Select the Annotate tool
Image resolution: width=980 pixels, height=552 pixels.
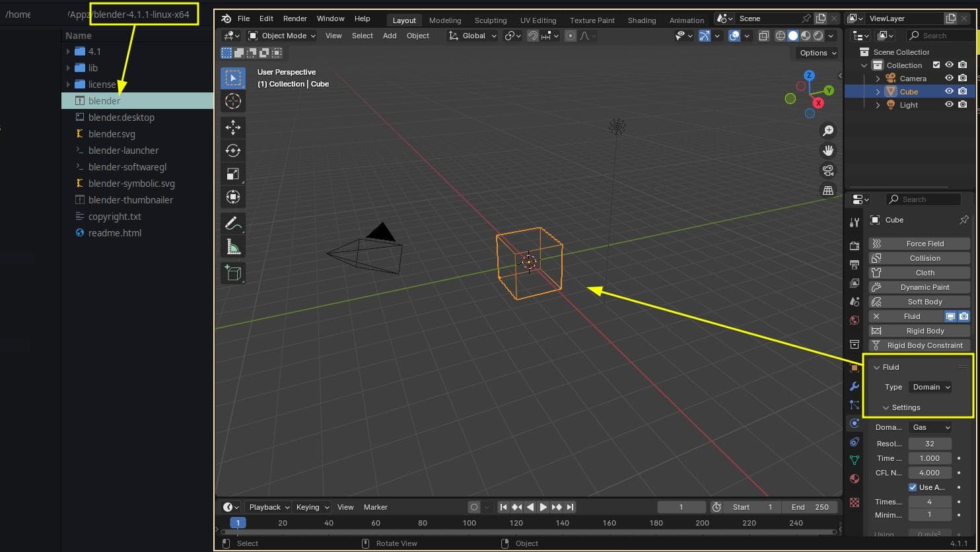pyautogui.click(x=233, y=223)
